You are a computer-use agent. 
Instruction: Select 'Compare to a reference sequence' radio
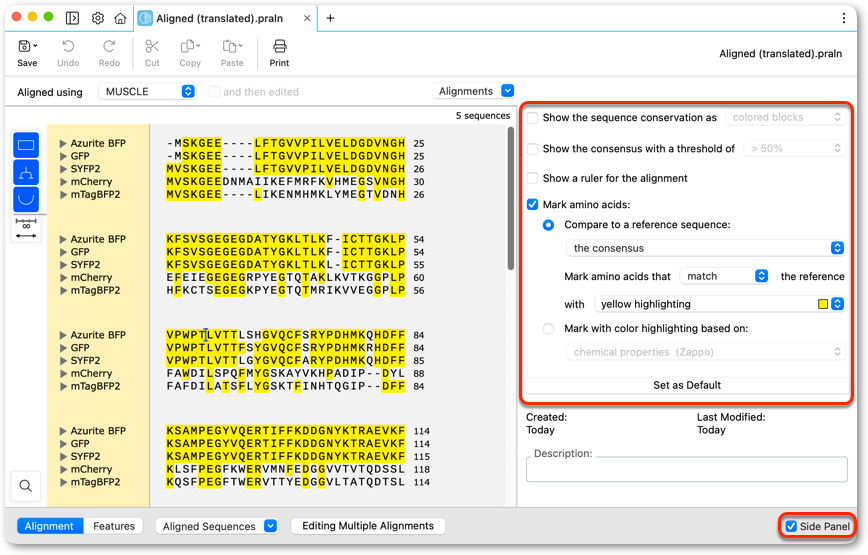point(548,225)
